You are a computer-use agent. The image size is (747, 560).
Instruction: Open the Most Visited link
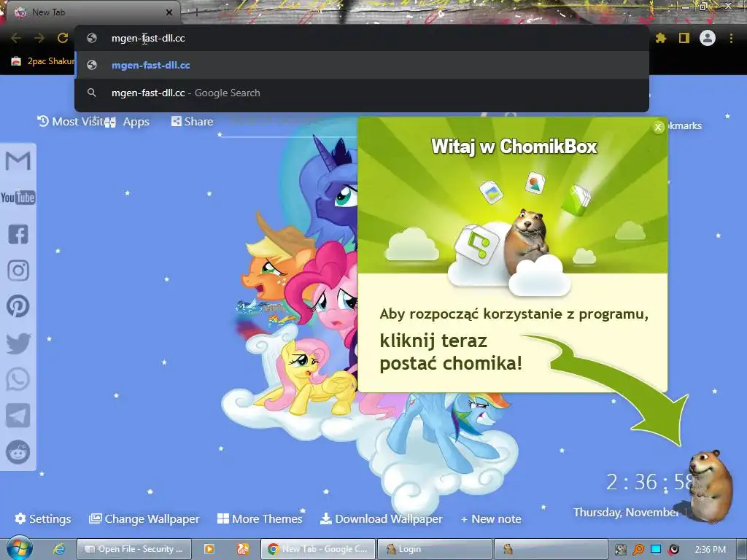click(71, 122)
